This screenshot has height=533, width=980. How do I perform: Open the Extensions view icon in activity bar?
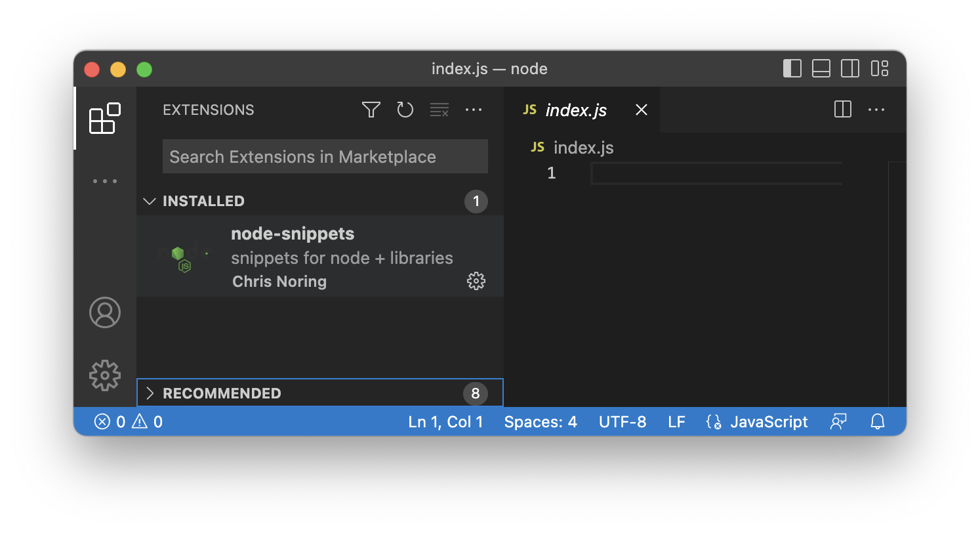(x=105, y=118)
